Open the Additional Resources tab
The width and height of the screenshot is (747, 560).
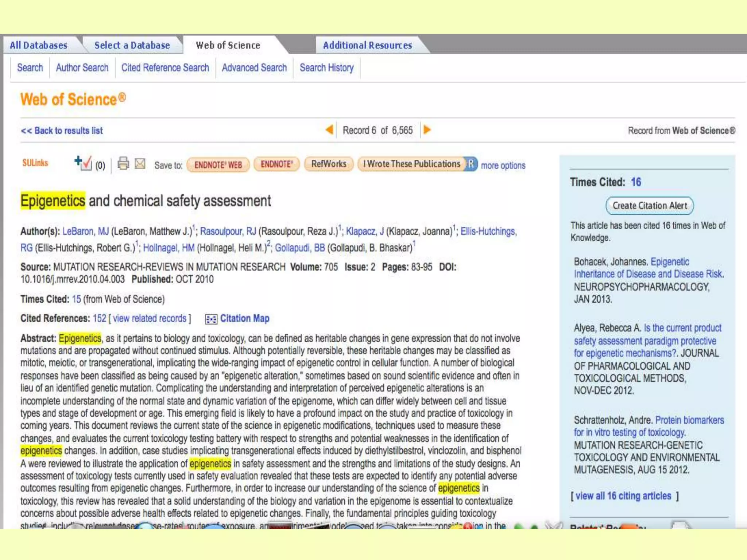point(367,45)
